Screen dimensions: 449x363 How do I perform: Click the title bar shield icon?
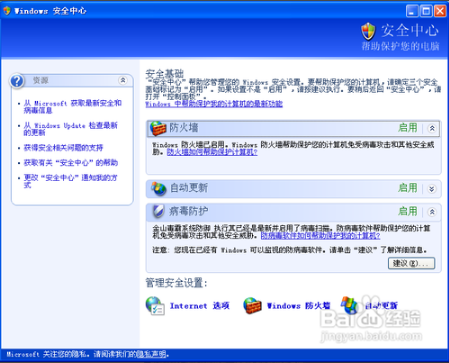(x=7, y=11)
